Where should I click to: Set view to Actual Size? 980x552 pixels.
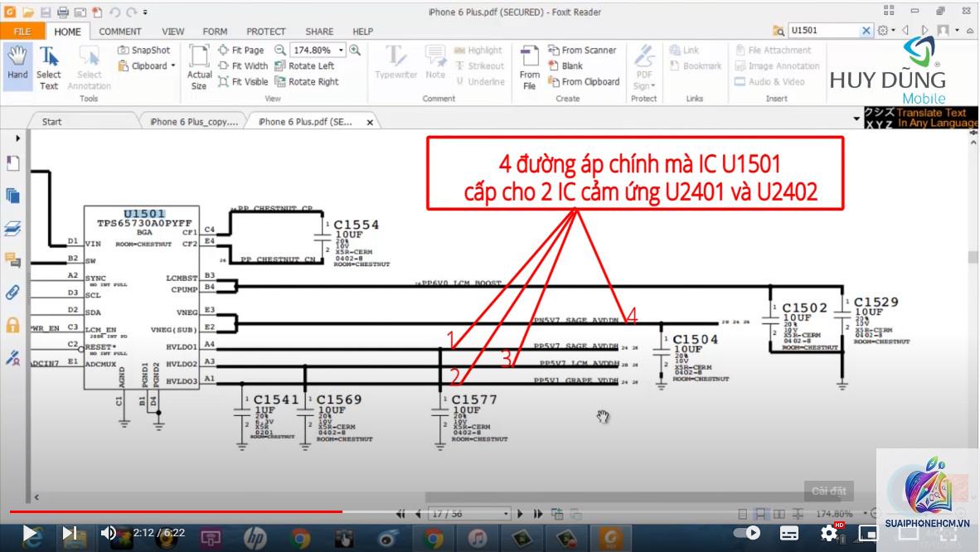point(199,67)
